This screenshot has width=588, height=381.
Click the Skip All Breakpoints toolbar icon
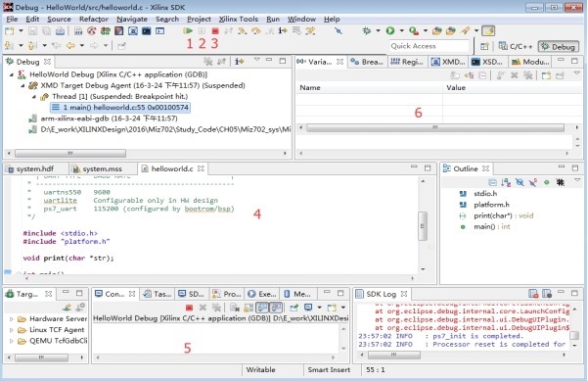click(x=339, y=30)
